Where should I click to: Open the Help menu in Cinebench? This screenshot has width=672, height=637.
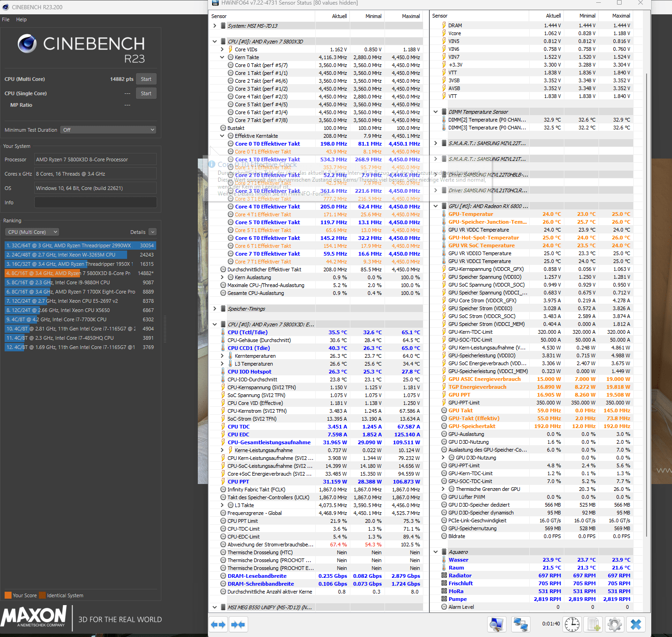click(x=21, y=19)
